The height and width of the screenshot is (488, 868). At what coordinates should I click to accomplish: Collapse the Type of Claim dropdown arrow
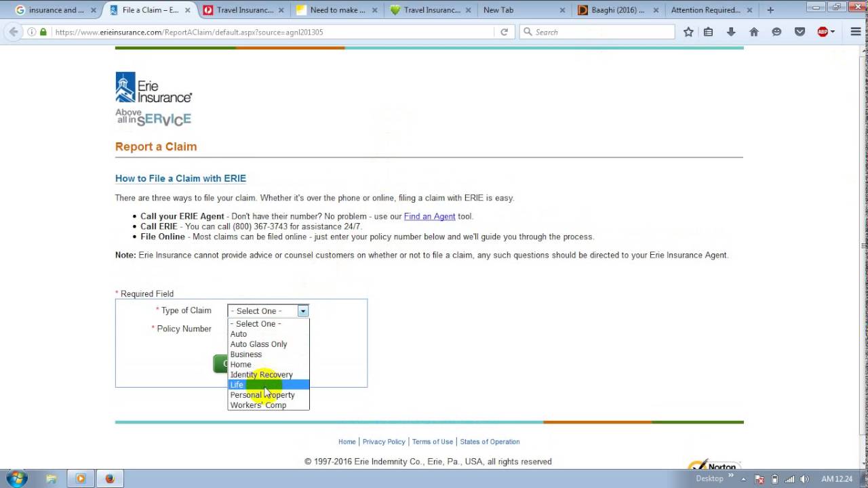pos(302,311)
